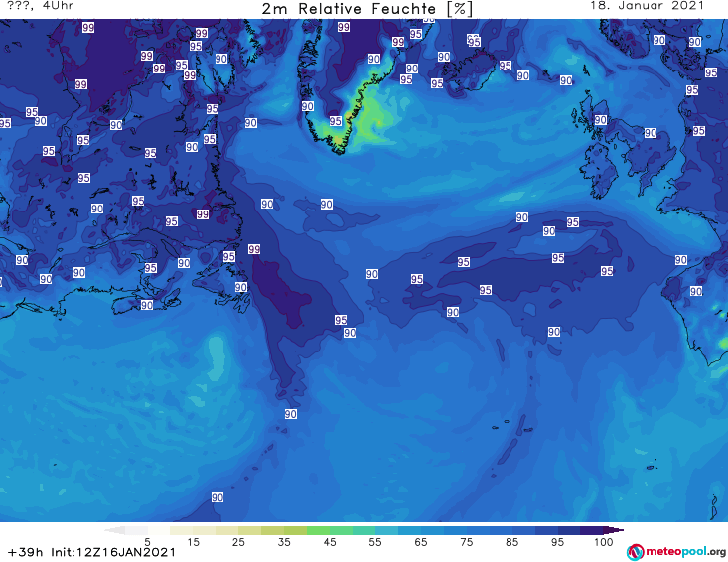Click the '25' label on the color scale
The image size is (728, 562).
238,541
